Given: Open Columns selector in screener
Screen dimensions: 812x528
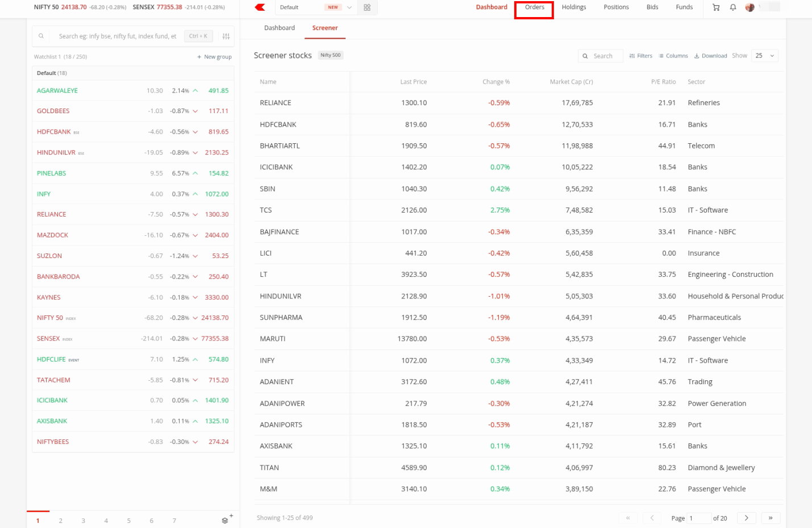Looking at the screenshot, I should coord(673,56).
